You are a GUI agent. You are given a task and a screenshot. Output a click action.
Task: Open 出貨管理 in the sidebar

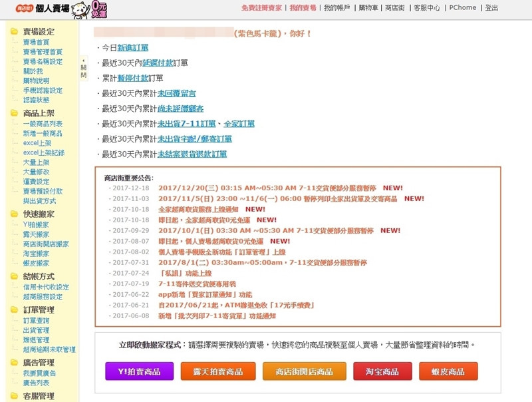36,330
